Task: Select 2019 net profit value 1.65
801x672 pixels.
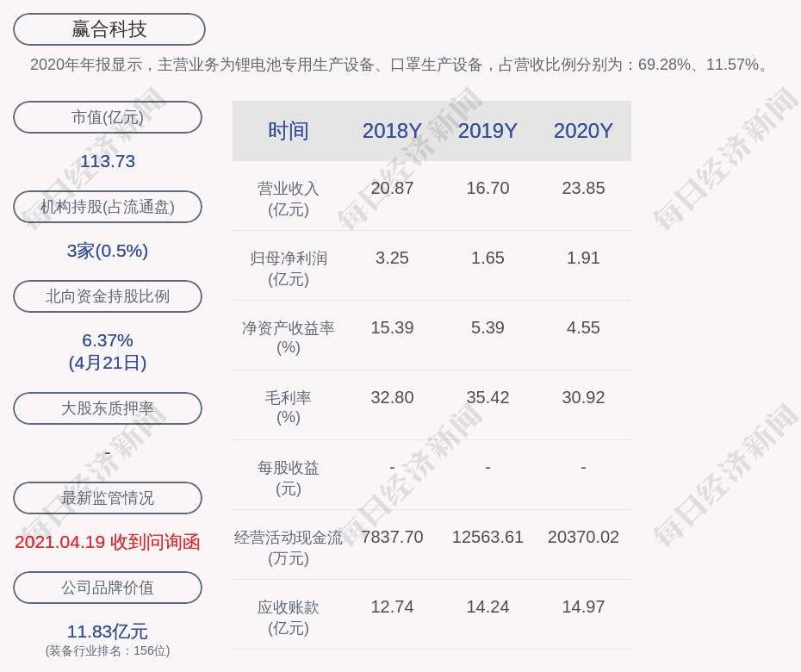Action: pos(487,258)
